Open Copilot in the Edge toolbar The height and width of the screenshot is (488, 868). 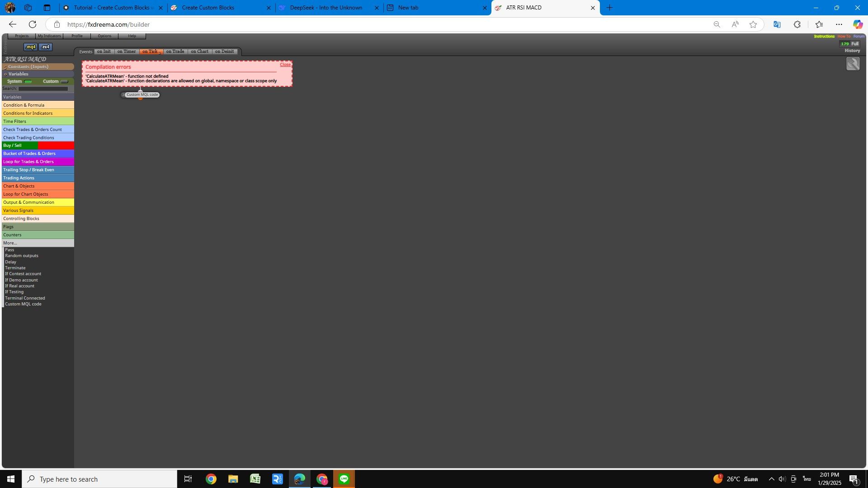(858, 24)
